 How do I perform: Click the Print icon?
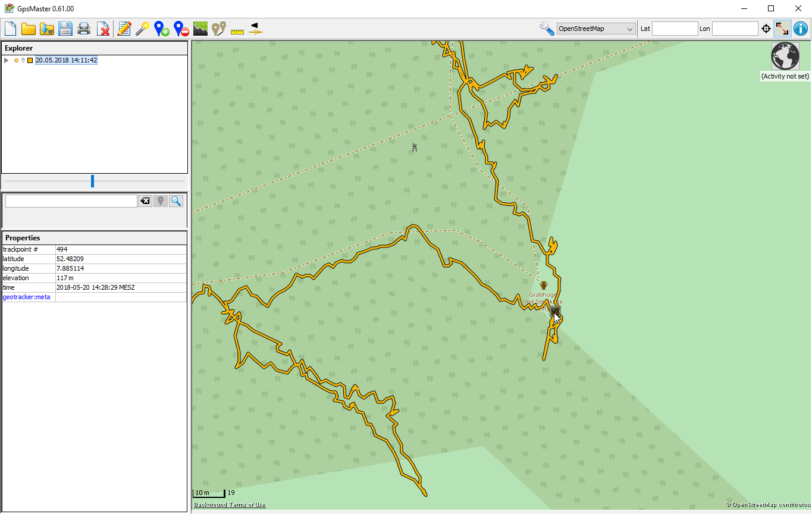click(84, 29)
